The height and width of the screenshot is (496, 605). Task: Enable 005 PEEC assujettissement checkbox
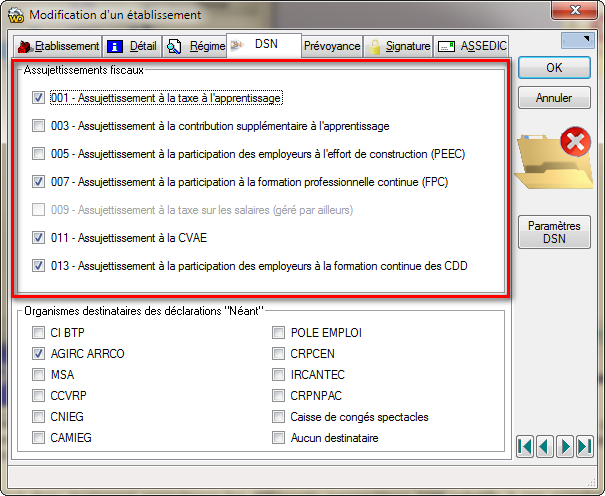point(38,154)
